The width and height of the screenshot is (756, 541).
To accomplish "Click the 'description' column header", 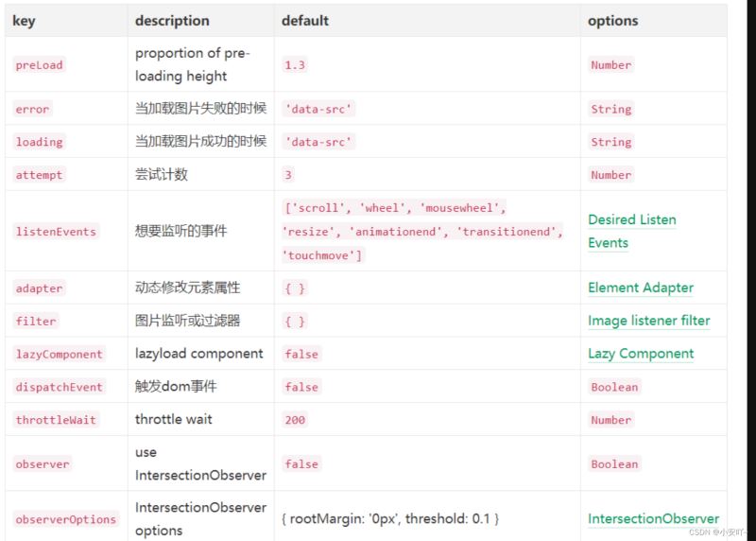I will click(172, 21).
